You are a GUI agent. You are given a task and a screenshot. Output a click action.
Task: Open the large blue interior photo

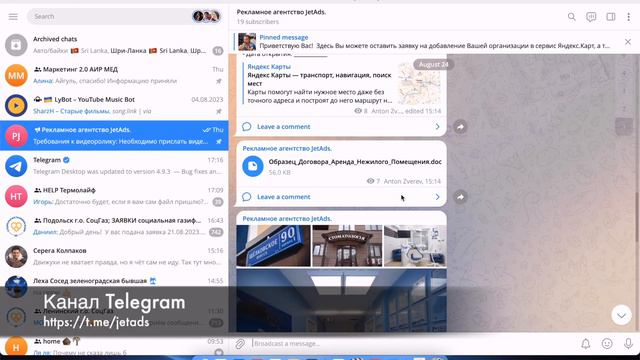click(341, 300)
